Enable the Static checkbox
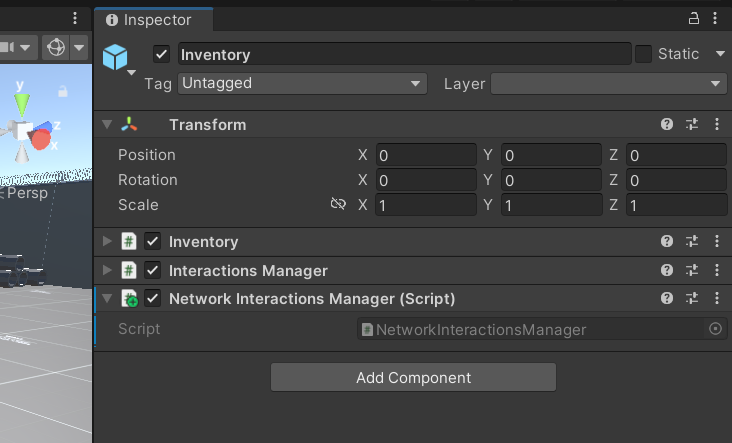 tap(643, 54)
